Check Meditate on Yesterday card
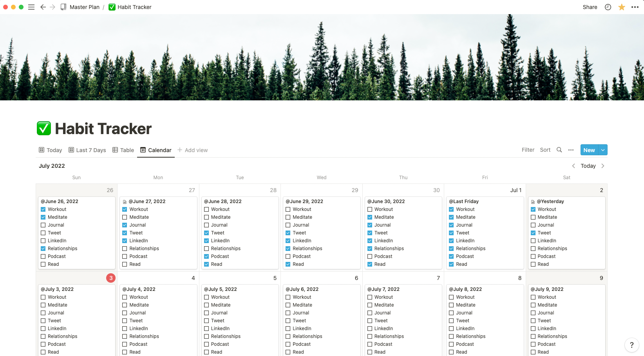Screen dimensions: 644x356 click(533, 217)
